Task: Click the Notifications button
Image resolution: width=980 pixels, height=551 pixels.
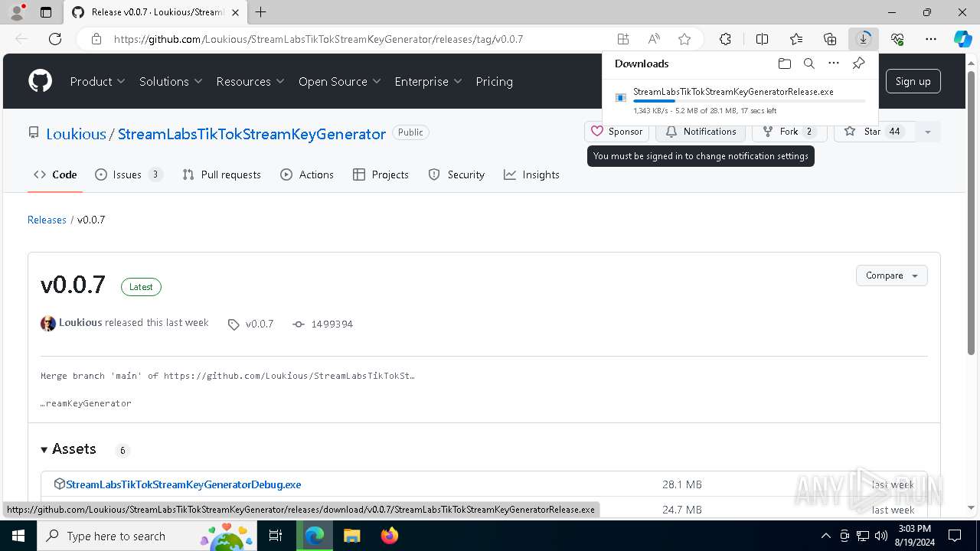Action: point(701,132)
